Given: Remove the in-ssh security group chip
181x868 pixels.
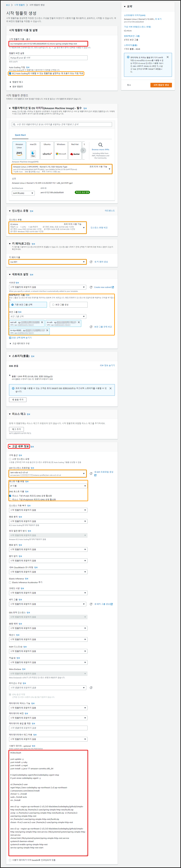Looking at the screenshot, I should (79, 323).
